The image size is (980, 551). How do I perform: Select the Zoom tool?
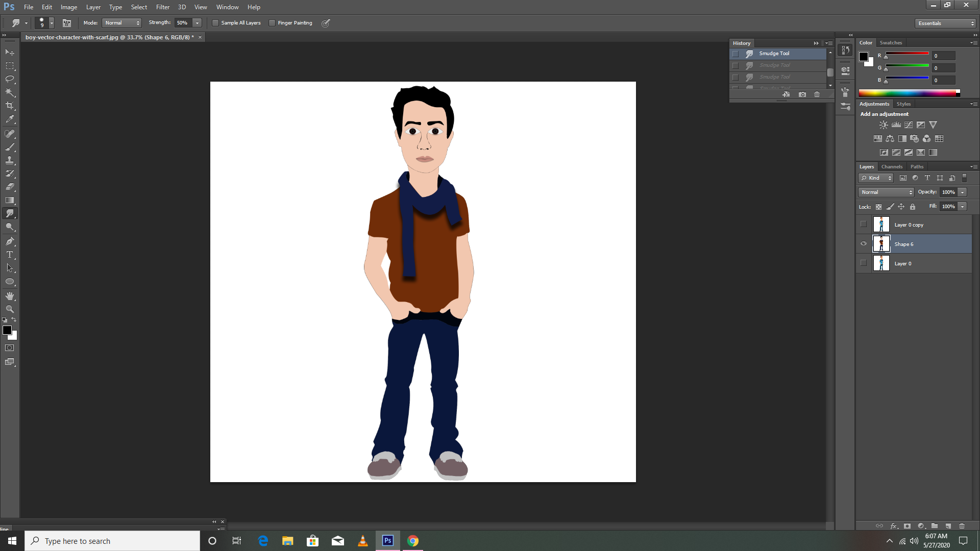pos(10,309)
